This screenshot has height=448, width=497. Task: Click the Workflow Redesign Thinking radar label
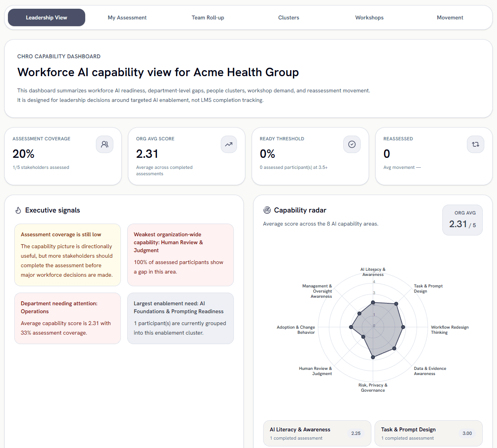pyautogui.click(x=450, y=330)
